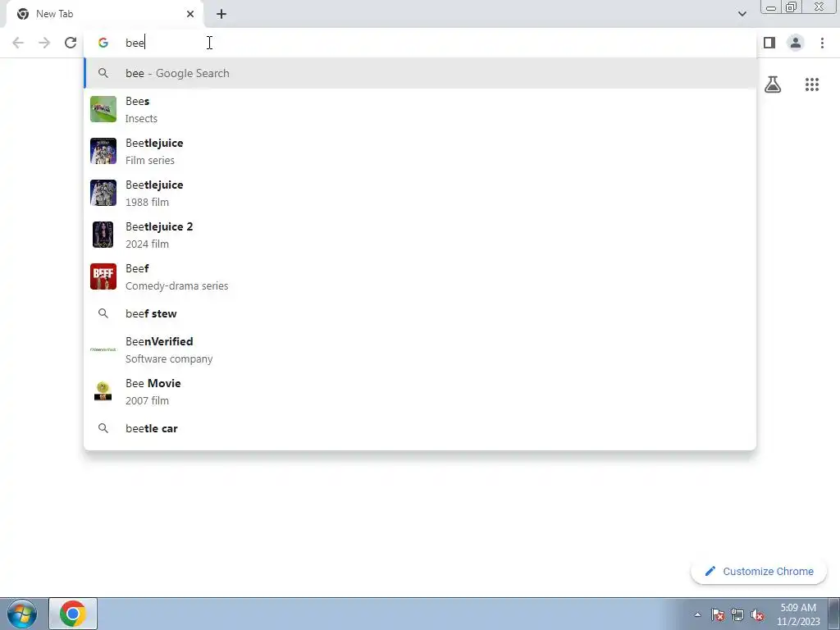Click Chrome icon in the taskbar
840x630 pixels.
coord(73,614)
